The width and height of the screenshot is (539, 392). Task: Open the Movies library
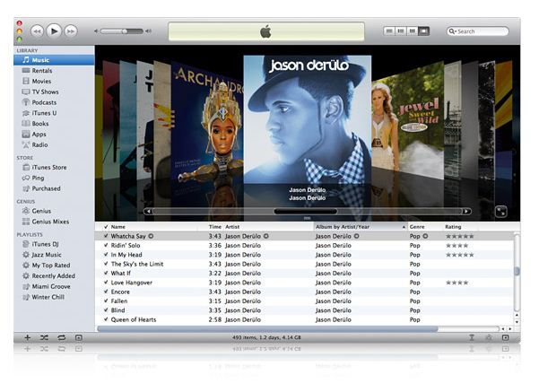[x=54, y=81]
